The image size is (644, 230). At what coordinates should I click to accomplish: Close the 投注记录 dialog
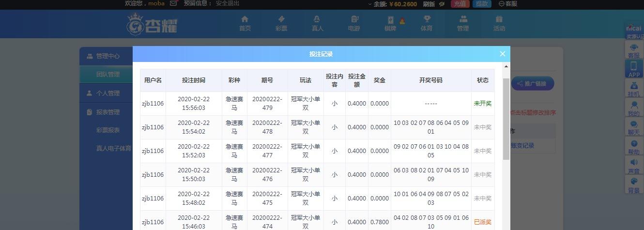[x=502, y=54]
